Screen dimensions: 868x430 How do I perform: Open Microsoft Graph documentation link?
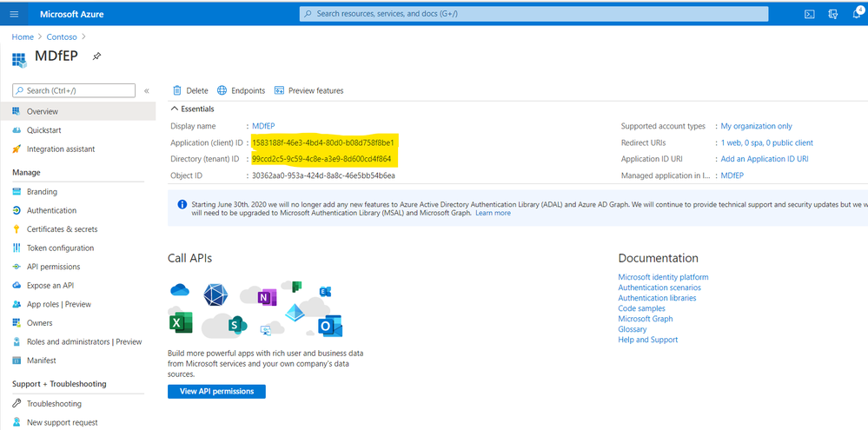pos(646,319)
